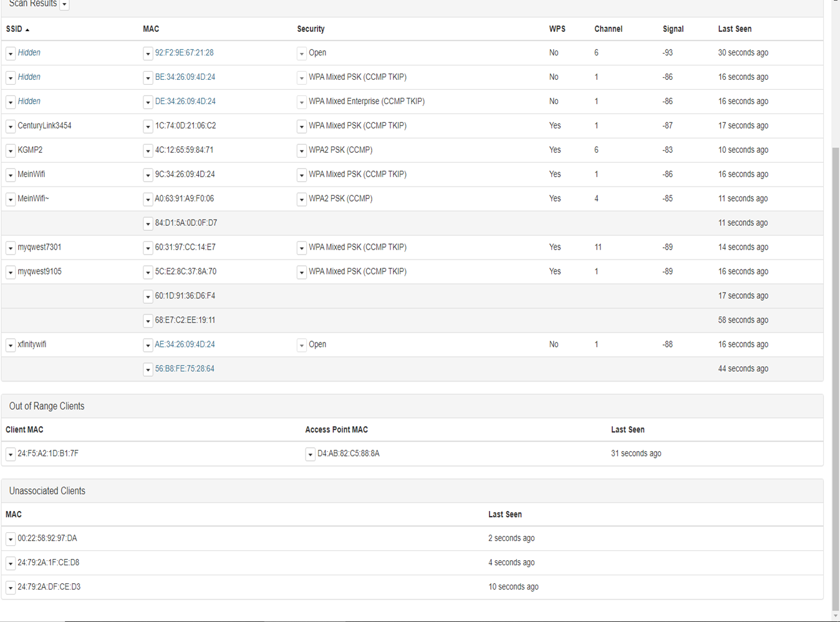
Task: Click the page vertical scrollbar thumb
Action: [x=836, y=379]
